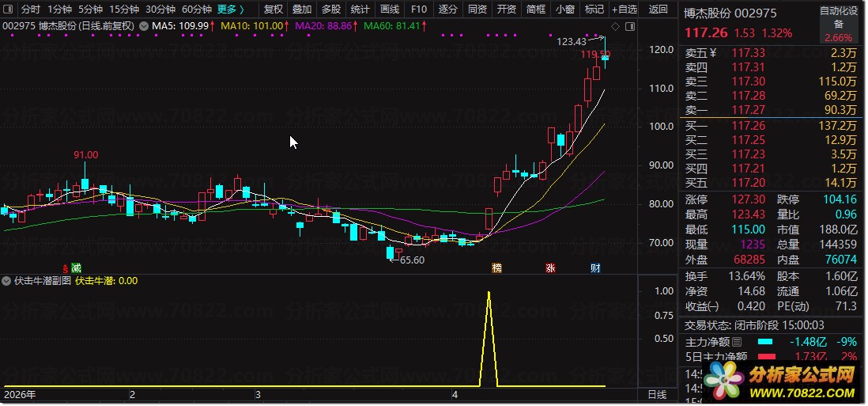Viewport: 868px width, 406px height.
Task: Click the blue 财 event marker
Action: [595, 268]
